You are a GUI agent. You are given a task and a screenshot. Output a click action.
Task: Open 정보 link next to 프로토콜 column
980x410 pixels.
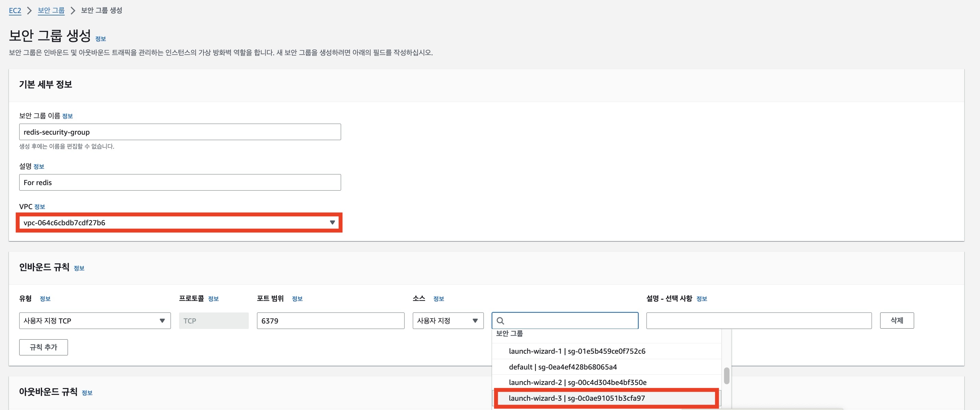tap(213, 298)
